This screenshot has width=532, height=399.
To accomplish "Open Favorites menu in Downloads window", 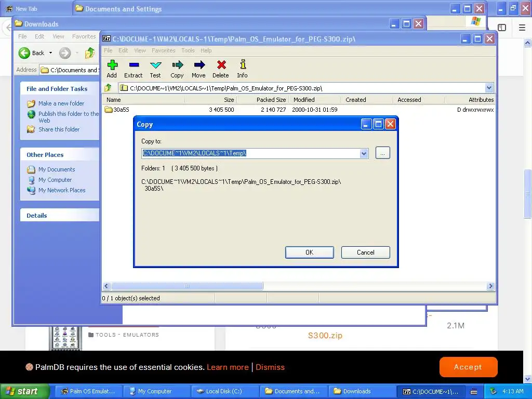I will (x=84, y=36).
